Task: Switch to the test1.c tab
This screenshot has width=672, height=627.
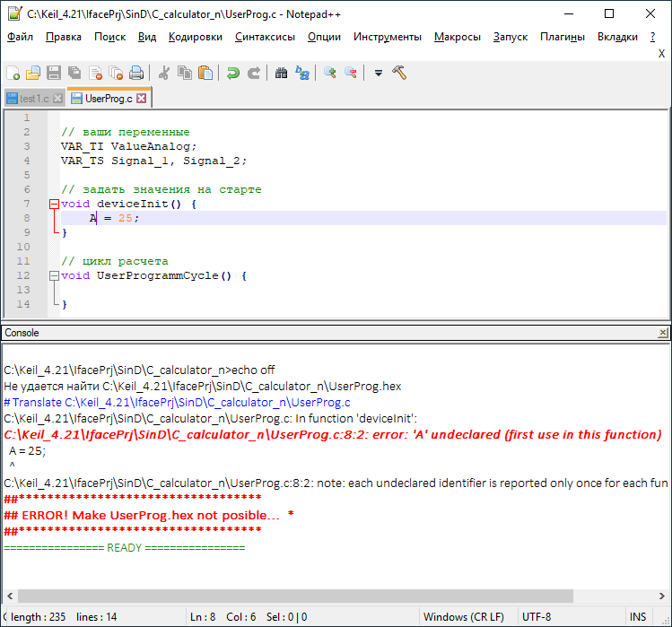Action: 34,99
